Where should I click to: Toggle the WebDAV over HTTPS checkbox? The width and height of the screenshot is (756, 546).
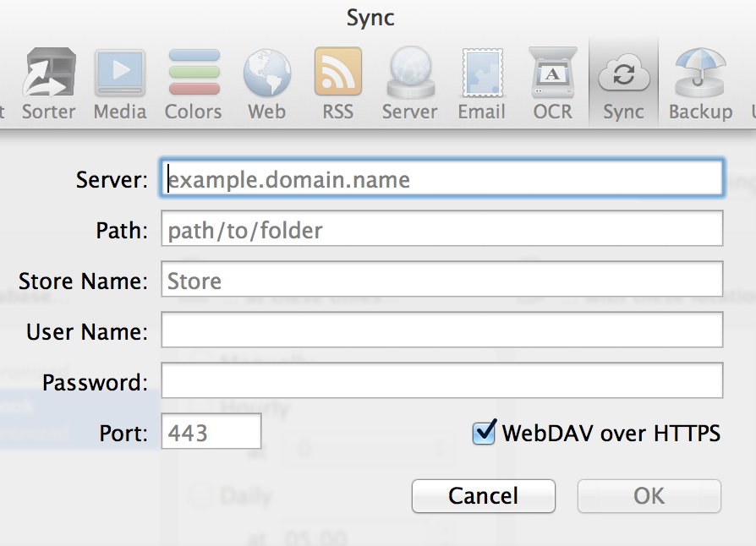[x=484, y=434]
